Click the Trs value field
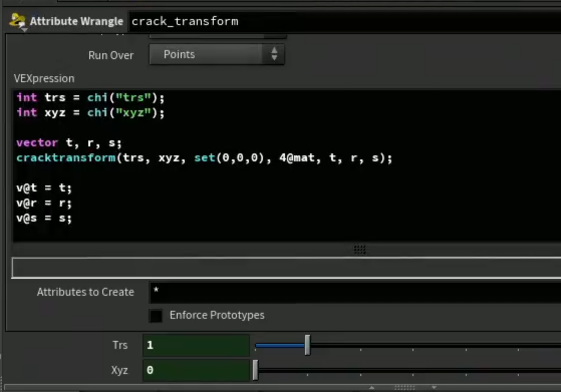The height and width of the screenshot is (392, 561). pos(196,345)
